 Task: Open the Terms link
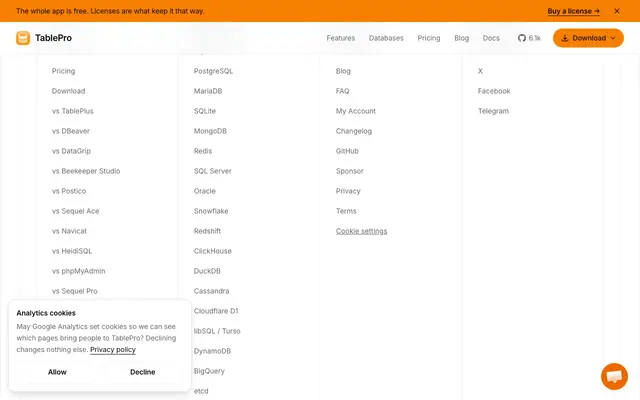(x=346, y=211)
